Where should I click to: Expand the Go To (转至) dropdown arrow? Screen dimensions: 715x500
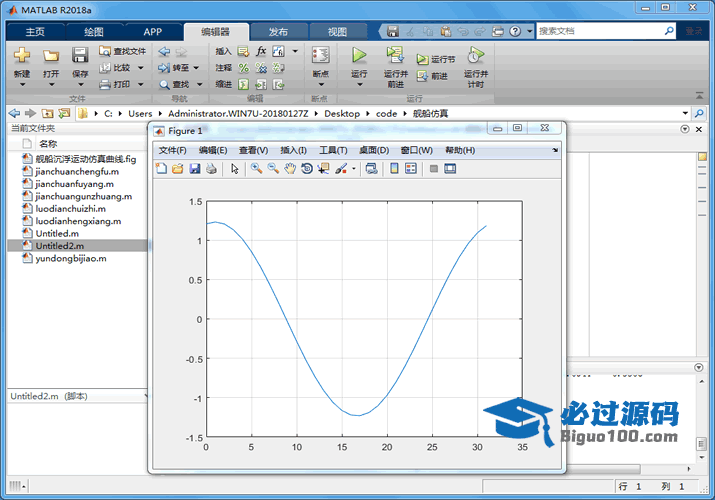click(x=196, y=68)
